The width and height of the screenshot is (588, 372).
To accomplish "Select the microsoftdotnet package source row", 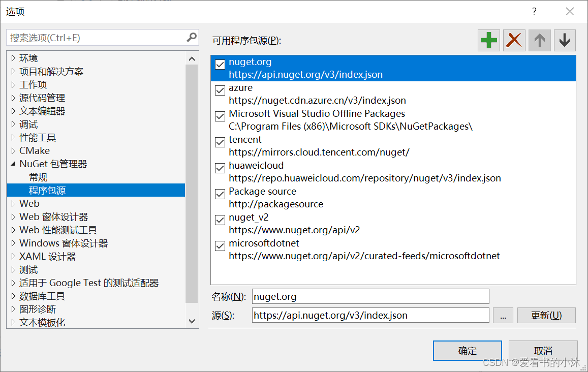I will pyautogui.click(x=393, y=250).
